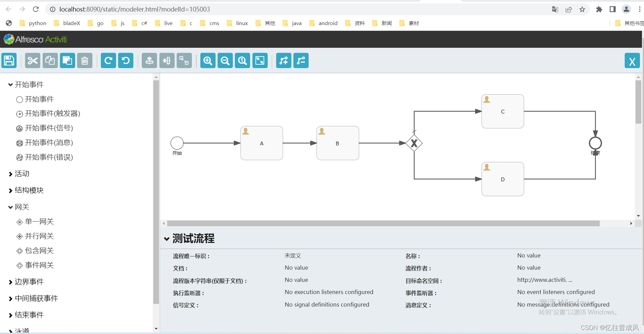Pick the 并行网关 stencil item

click(35, 236)
